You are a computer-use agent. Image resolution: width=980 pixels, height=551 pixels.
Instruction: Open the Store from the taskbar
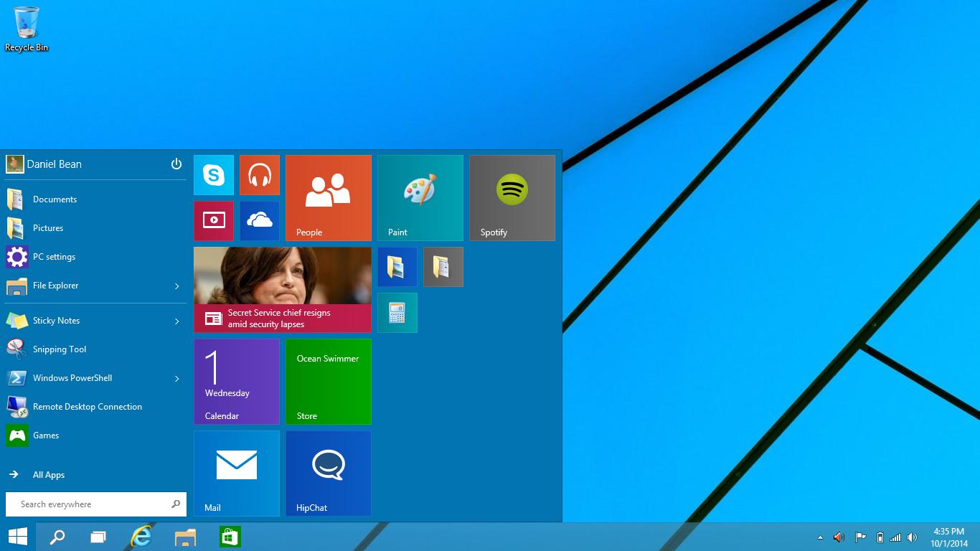[230, 537]
